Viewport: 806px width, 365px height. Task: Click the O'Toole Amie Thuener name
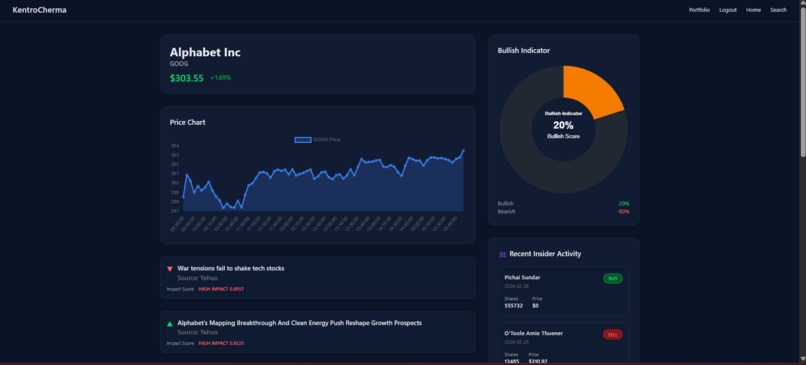point(534,334)
